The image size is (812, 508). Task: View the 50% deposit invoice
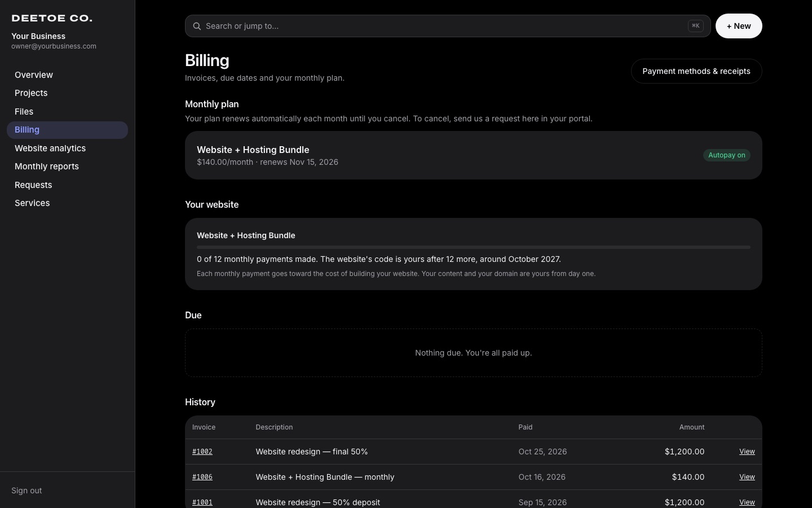747,502
